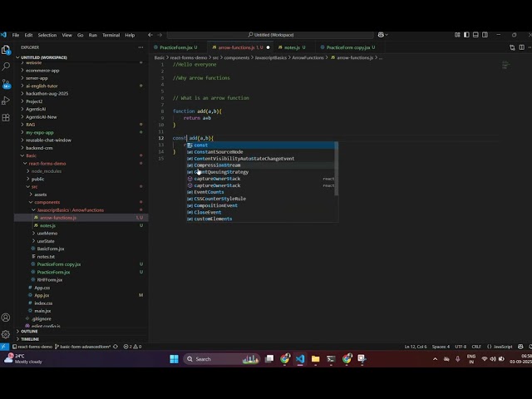Click the Split Editor Right icon
Viewport: 532px width, 399px height.
(x=521, y=47)
